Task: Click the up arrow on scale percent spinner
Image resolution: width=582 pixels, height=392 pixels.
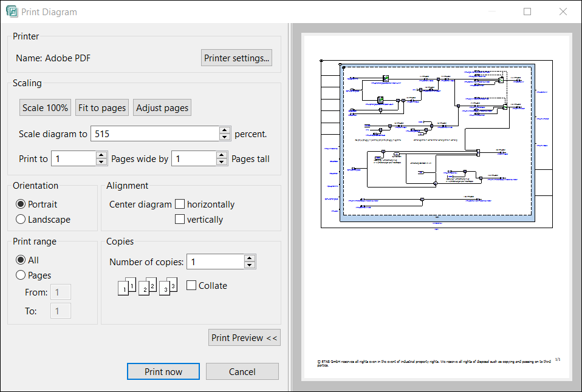Action: 225,130
